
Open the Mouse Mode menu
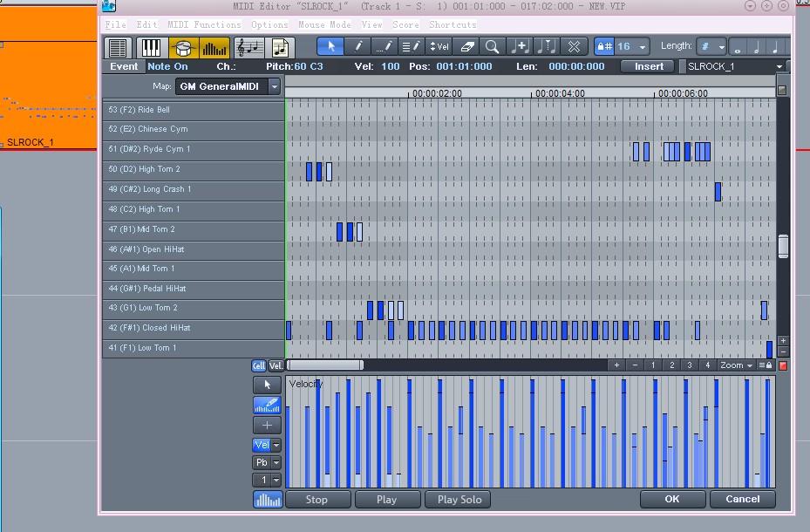pyautogui.click(x=324, y=24)
